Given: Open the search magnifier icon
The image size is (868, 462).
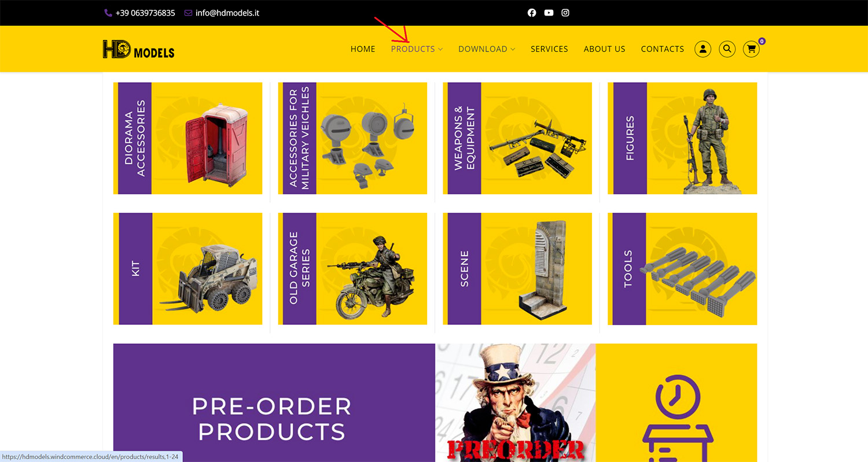Looking at the screenshot, I should [x=727, y=49].
